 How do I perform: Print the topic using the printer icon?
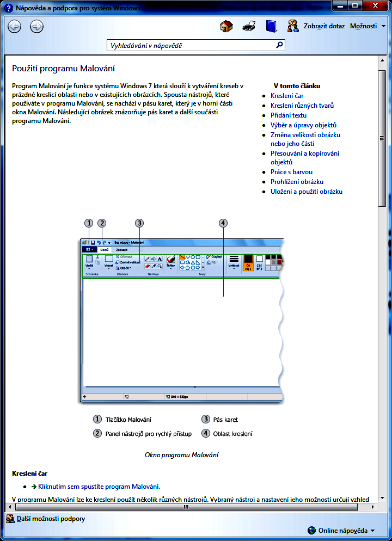249,26
